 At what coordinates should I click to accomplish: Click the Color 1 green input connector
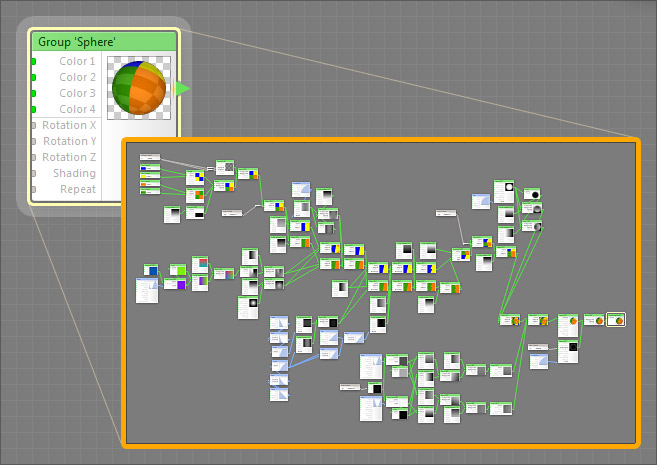[33, 62]
